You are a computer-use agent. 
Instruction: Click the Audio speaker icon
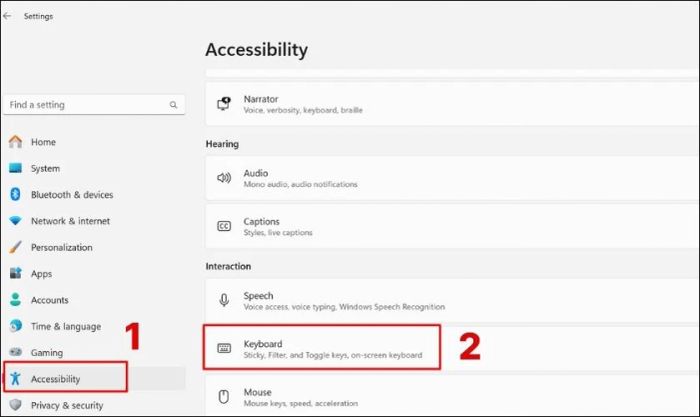(x=224, y=178)
